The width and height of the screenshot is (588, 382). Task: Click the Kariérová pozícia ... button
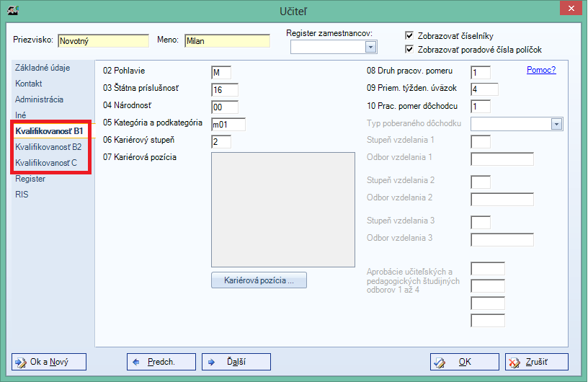tap(259, 280)
